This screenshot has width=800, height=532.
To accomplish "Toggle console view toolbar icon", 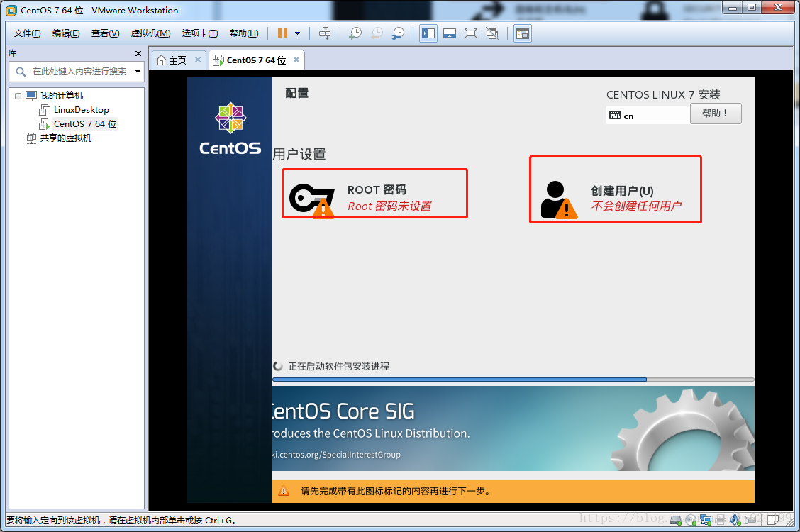I will click(x=523, y=33).
